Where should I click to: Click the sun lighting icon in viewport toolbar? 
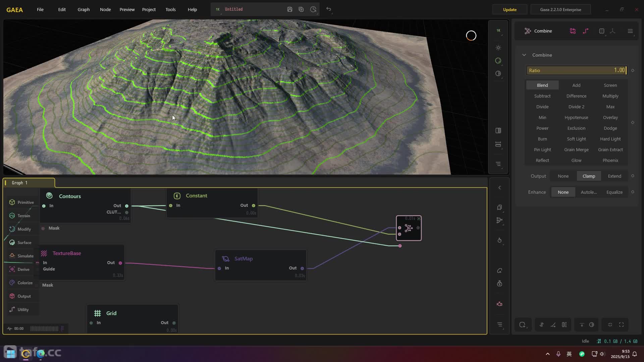(498, 48)
